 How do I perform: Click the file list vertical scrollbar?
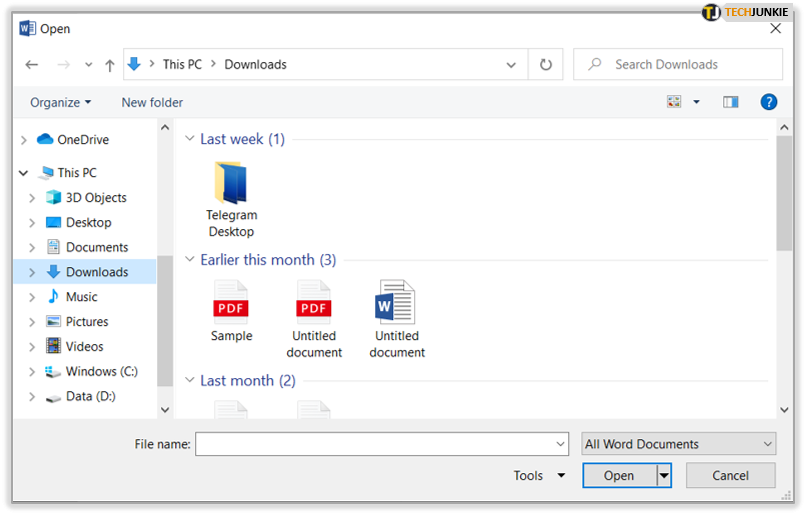click(784, 194)
